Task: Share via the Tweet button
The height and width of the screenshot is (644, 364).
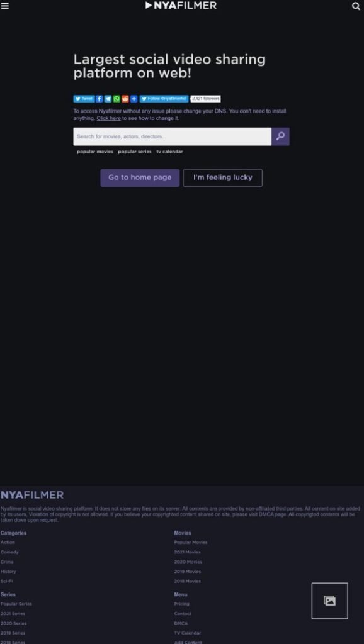Action: (x=84, y=99)
